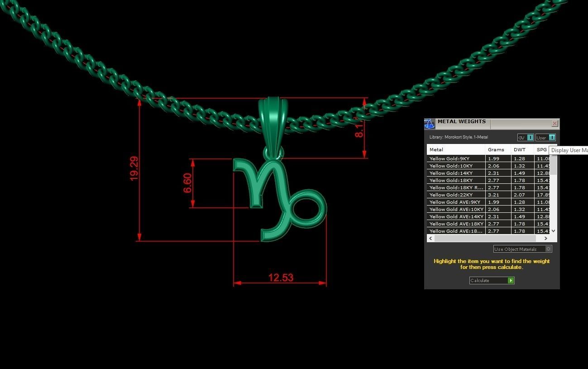This screenshot has height=369, width=588.
Task: Click the vertical scrollbar thumb of metals table
Action: pos(554,165)
